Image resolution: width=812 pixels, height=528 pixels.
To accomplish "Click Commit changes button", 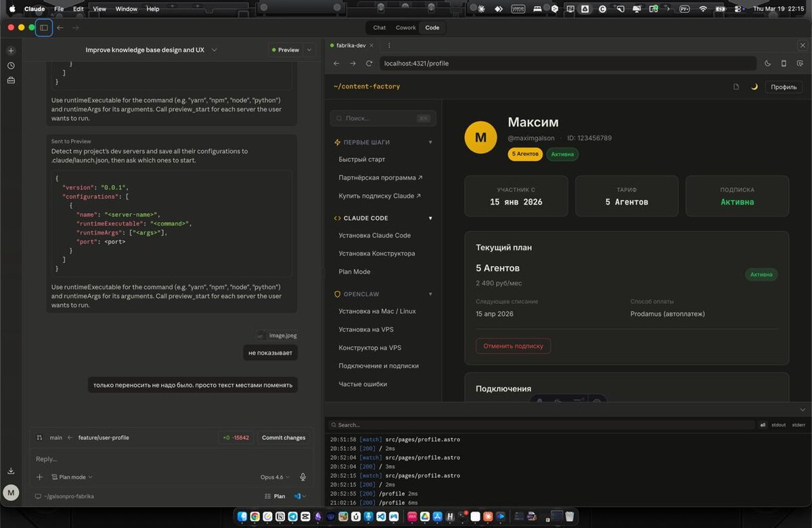I will tap(284, 438).
